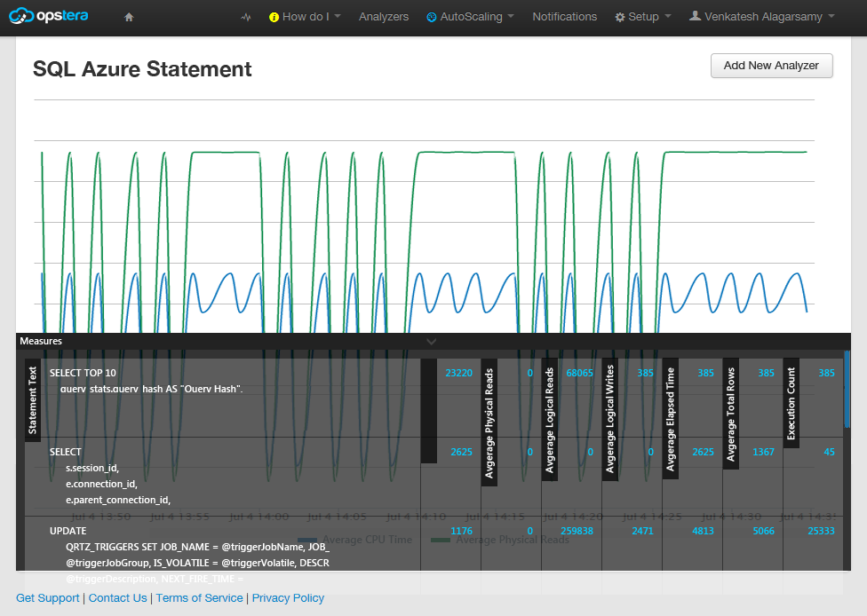867x616 pixels.
Task: Click the Avgerage Logical Reads column header
Action: tap(549, 420)
